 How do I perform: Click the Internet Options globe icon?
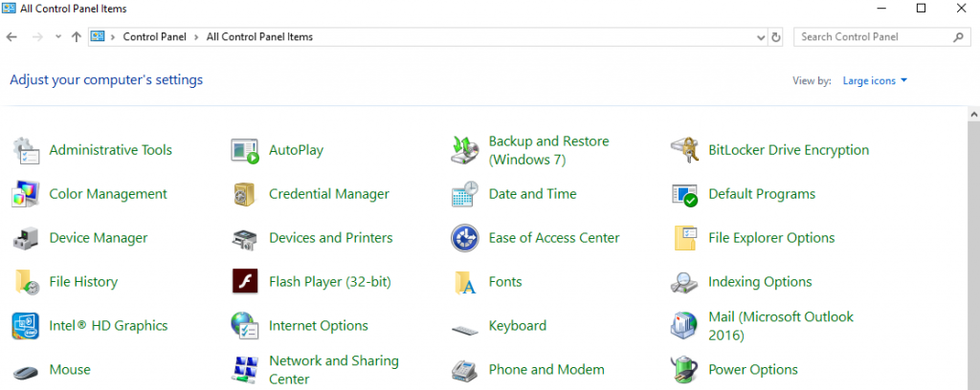tap(244, 326)
